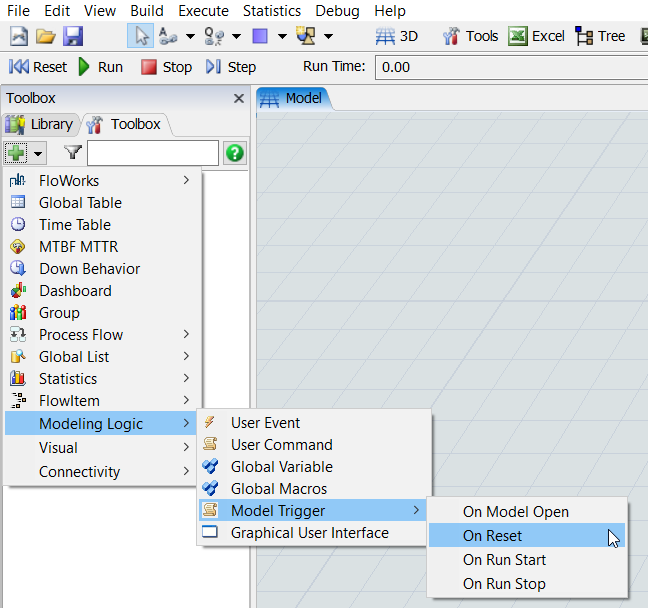
Task: Click the filter funnel icon
Action: coord(73,153)
